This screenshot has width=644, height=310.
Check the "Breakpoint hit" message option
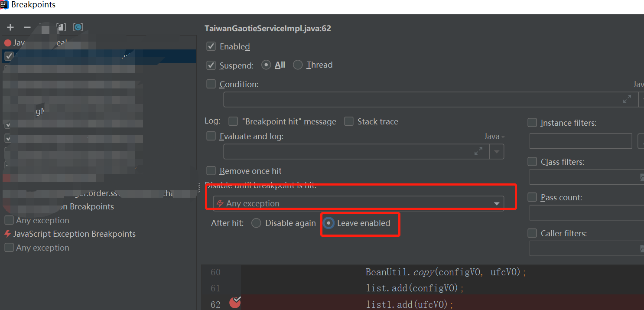pyautogui.click(x=233, y=121)
